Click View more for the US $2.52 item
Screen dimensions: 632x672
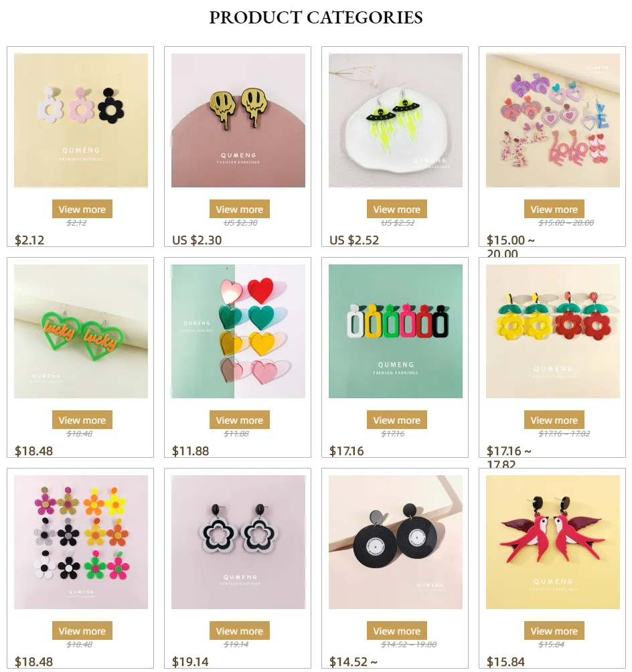pos(396,209)
